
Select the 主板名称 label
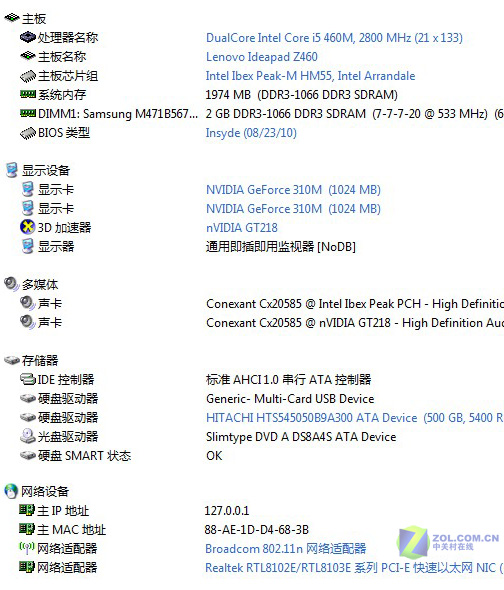click(x=62, y=57)
